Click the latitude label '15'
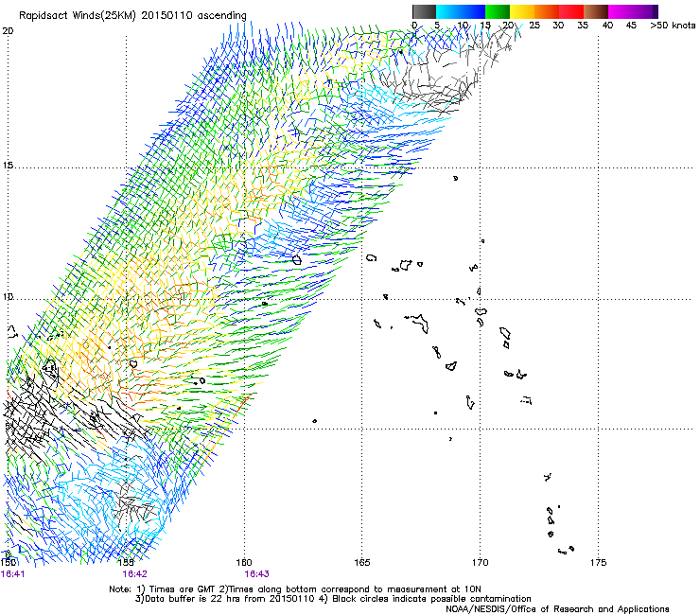This screenshot has height=615, width=700. 8,166
